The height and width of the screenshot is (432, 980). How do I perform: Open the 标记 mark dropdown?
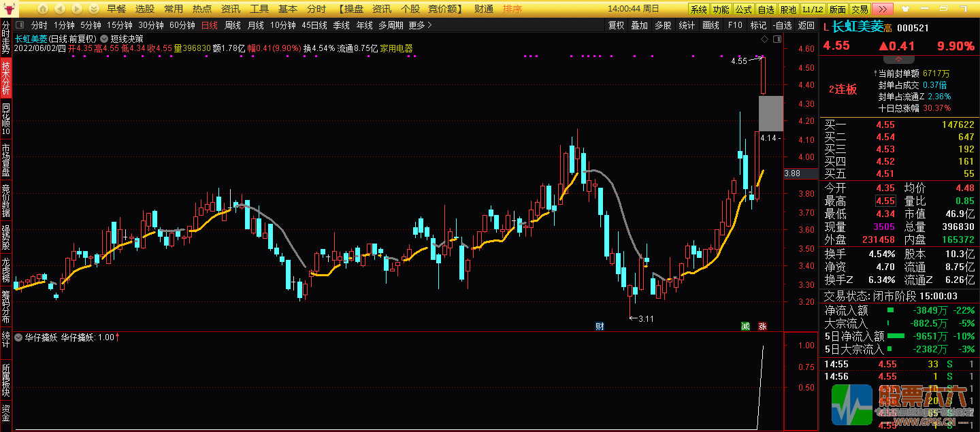click(758, 25)
